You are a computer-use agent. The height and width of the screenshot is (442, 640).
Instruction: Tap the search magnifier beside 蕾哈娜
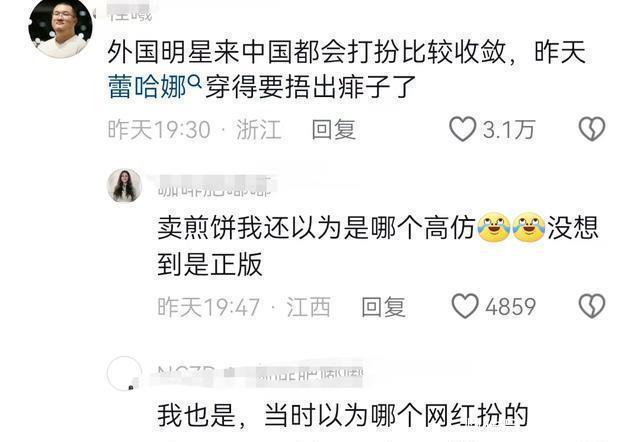pos(195,83)
